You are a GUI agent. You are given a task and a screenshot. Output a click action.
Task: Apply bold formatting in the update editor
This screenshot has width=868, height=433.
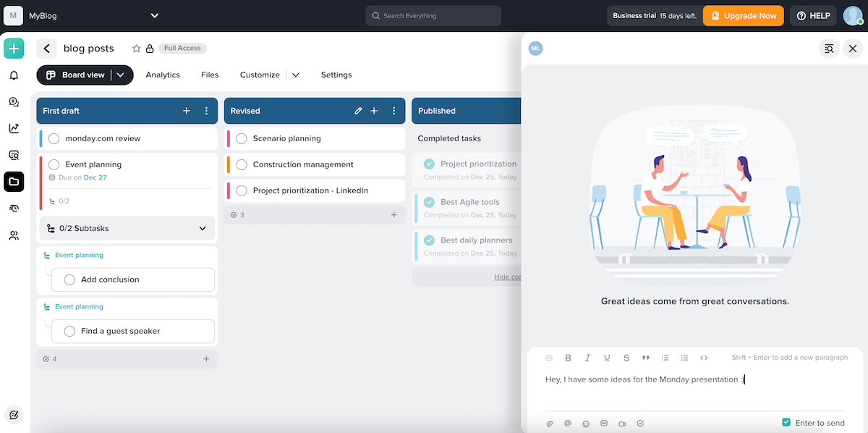coord(568,357)
